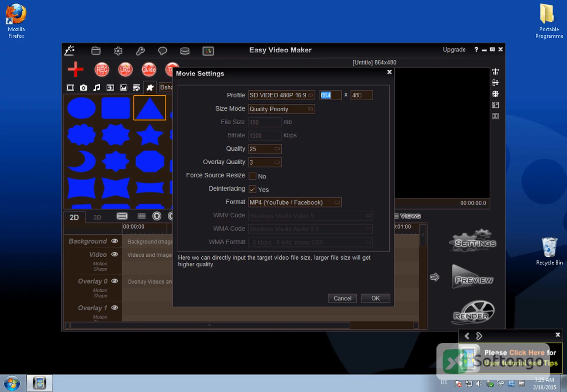Click the 3D layout icon beside preview

click(495, 116)
